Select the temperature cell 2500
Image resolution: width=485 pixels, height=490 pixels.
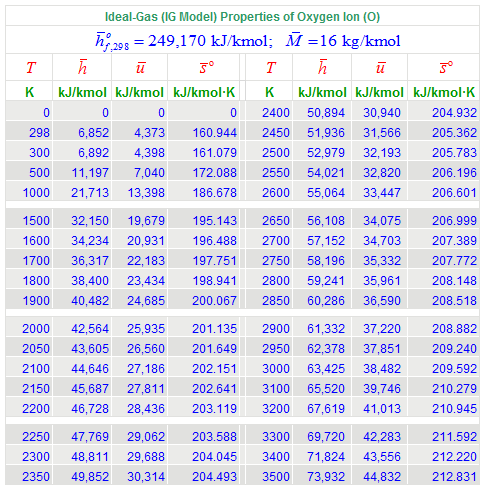276,153
